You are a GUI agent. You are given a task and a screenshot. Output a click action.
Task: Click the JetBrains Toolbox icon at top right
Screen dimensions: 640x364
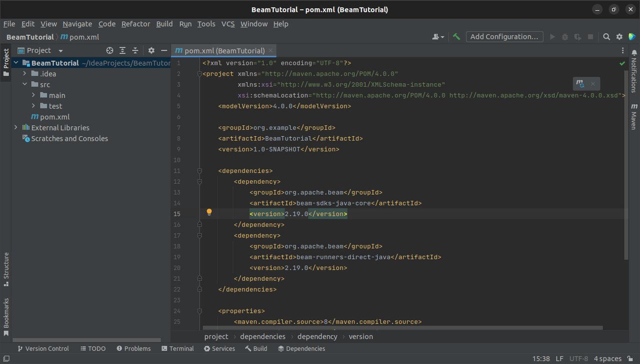coord(632,36)
